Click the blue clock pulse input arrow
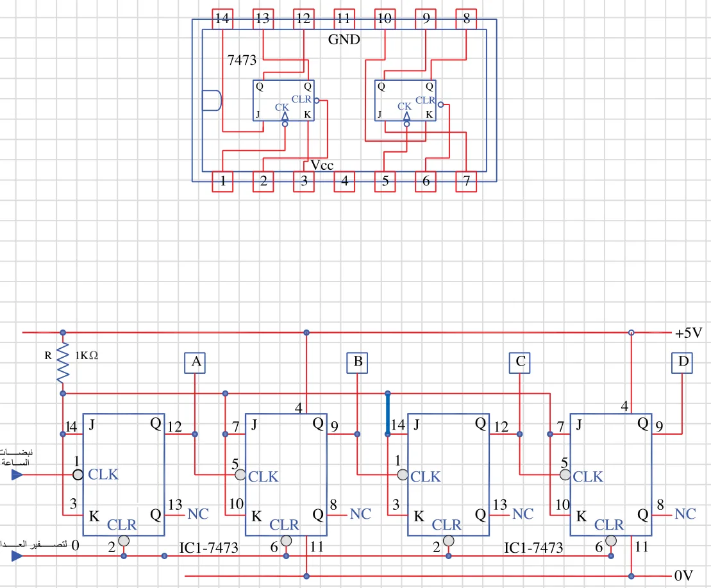This screenshot has height=588, width=711. [x=17, y=475]
